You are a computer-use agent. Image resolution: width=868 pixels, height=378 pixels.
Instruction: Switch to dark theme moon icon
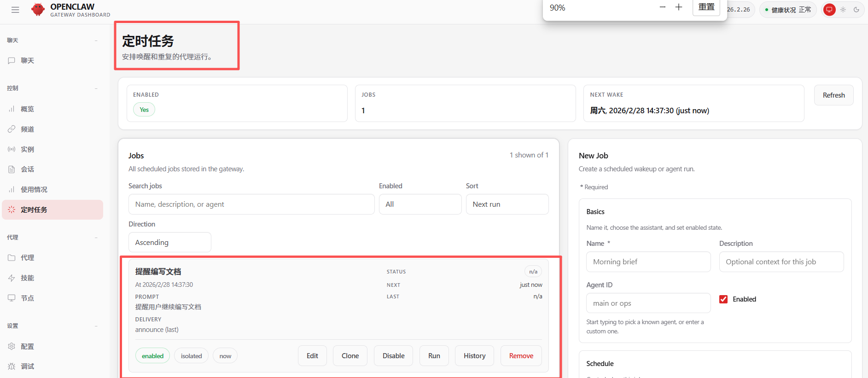(x=856, y=10)
